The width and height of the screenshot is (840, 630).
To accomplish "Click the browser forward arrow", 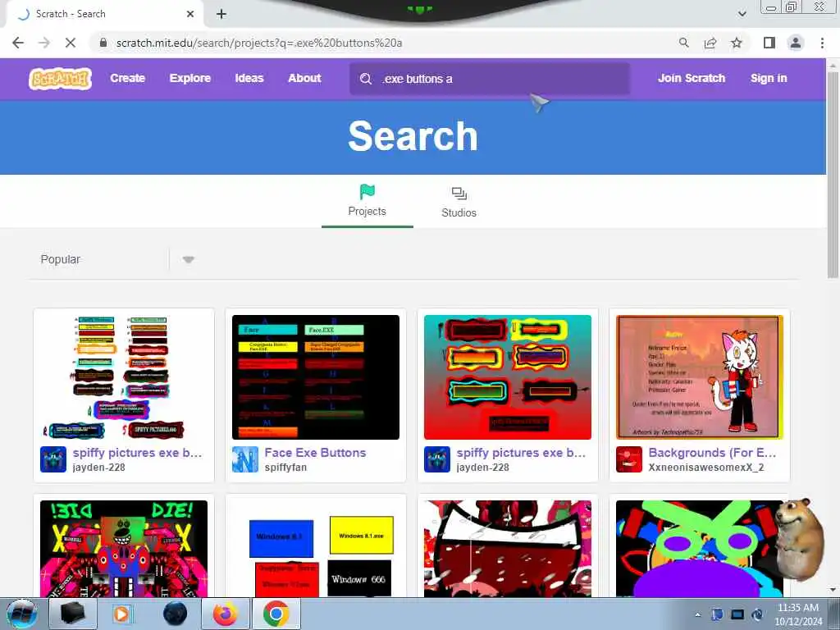I will pyautogui.click(x=44, y=43).
